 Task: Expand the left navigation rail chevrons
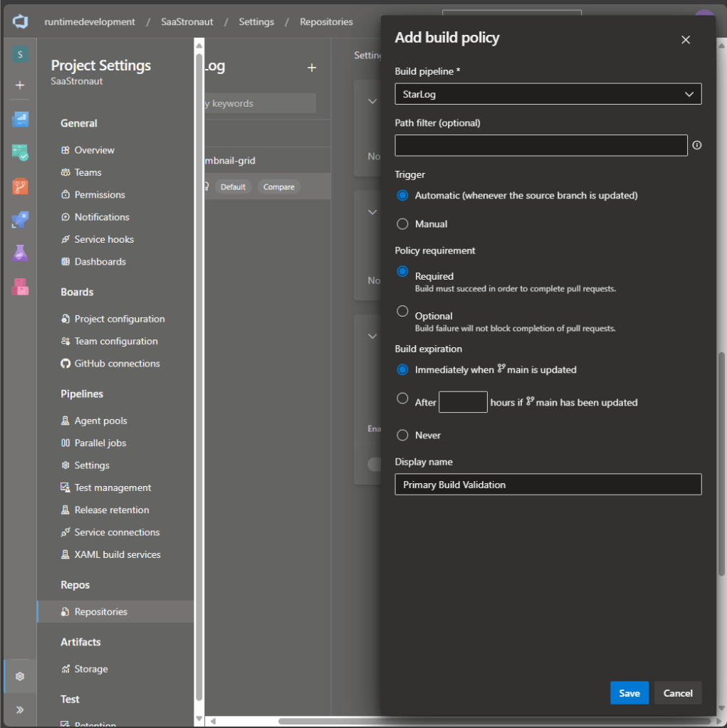[x=20, y=709]
